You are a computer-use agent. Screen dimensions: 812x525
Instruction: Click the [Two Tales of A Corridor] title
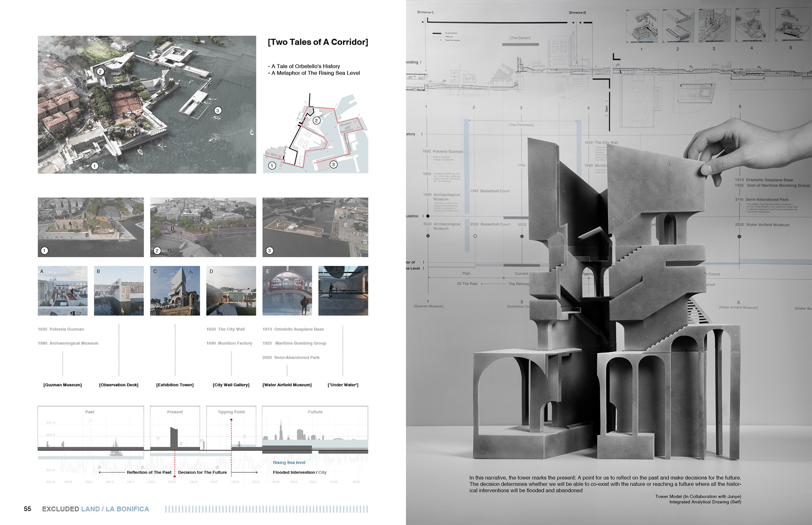(x=318, y=42)
